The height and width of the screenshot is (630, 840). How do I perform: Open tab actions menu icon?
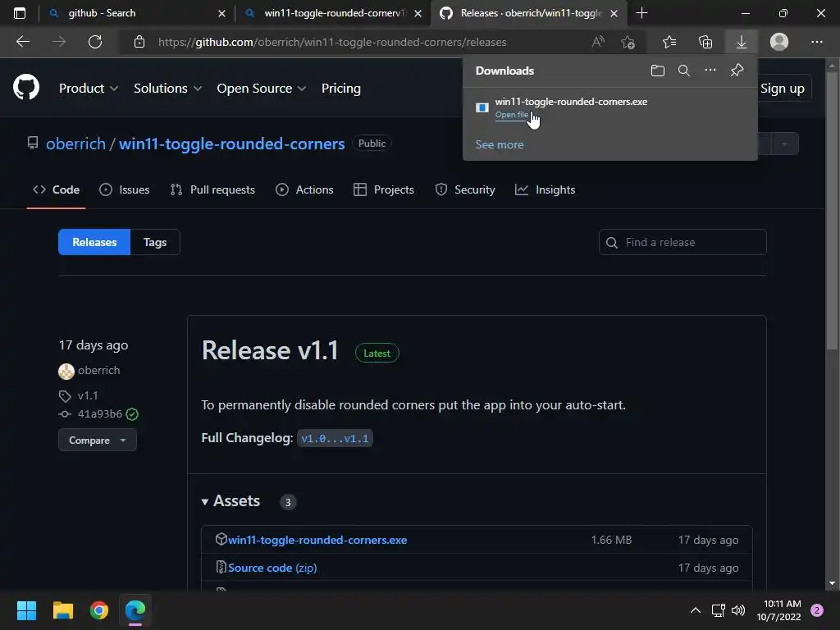tap(20, 13)
